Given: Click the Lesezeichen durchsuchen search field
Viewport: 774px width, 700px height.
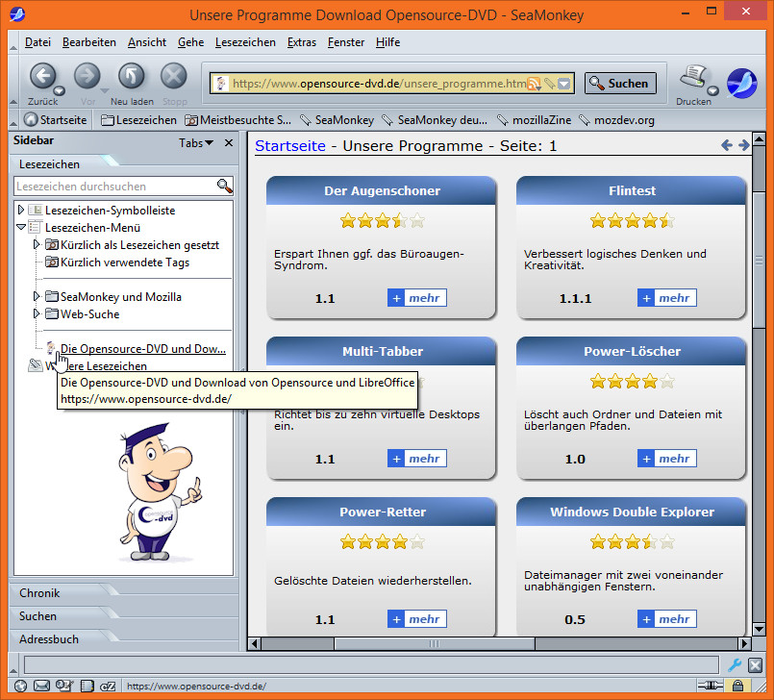Looking at the screenshot, I should tap(113, 187).
